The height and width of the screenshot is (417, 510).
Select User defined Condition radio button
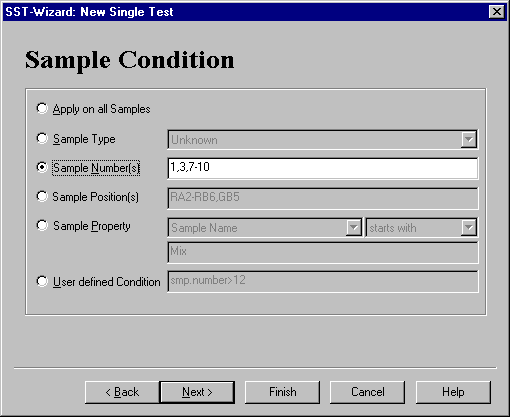pos(42,281)
